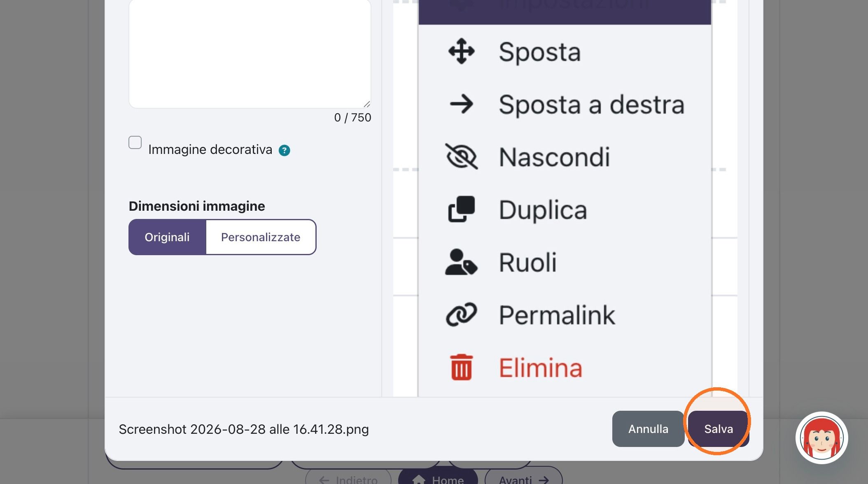Click the text area resize handle corner
This screenshot has height=484, width=868.
click(x=366, y=104)
